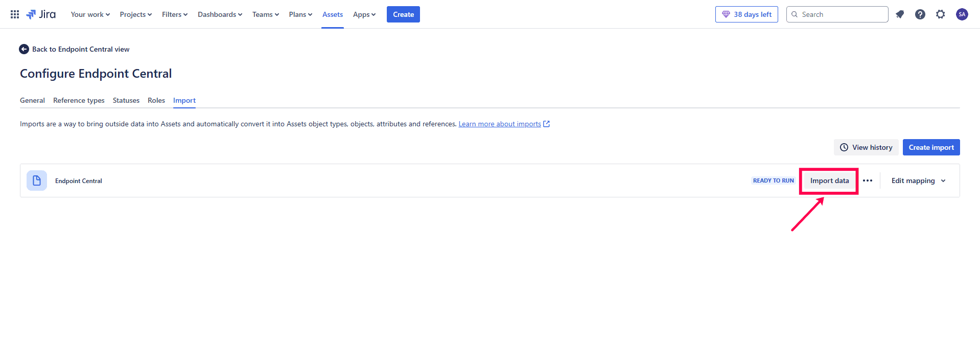The image size is (980, 338).
Task: Click View history button
Action: coord(866,147)
